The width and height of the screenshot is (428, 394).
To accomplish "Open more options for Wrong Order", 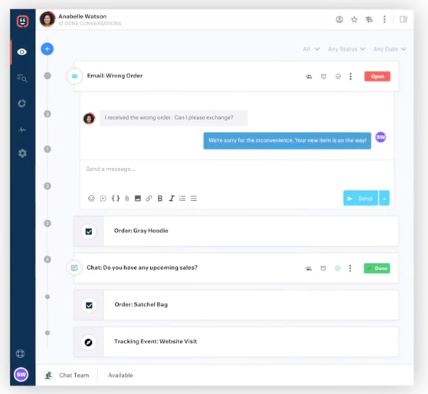I will coord(350,76).
